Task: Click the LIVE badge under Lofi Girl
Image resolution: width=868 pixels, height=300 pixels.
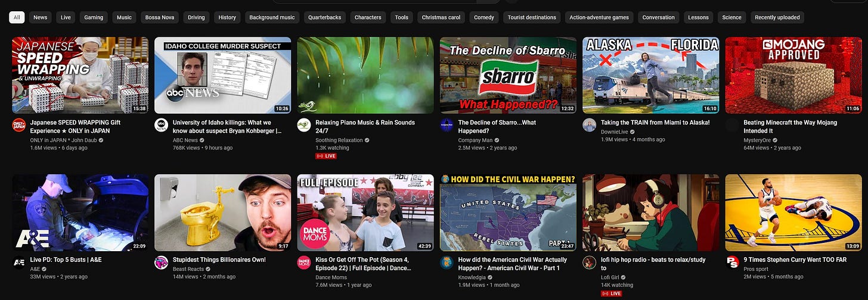Action: tap(612, 293)
